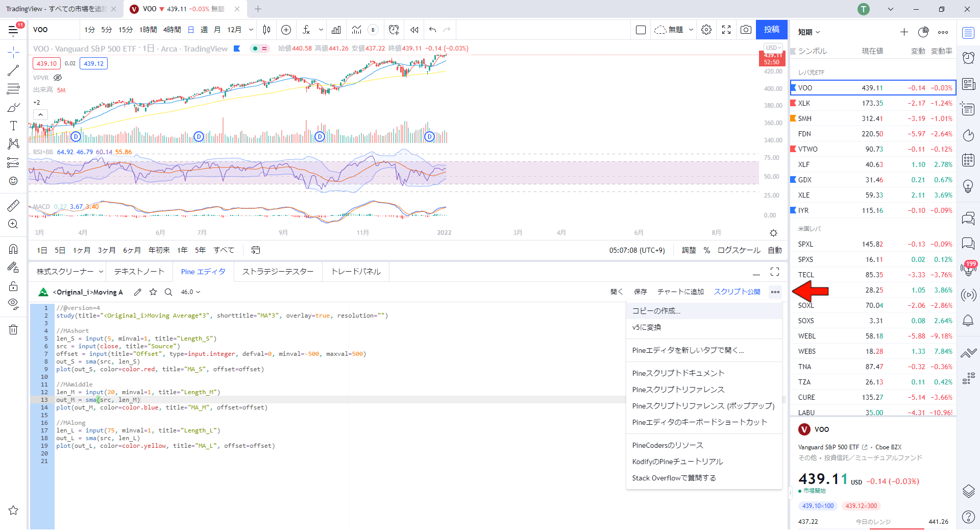This screenshot has width=980, height=531.
Task: Click 'チャートに追加' button
Action: [x=680, y=292]
